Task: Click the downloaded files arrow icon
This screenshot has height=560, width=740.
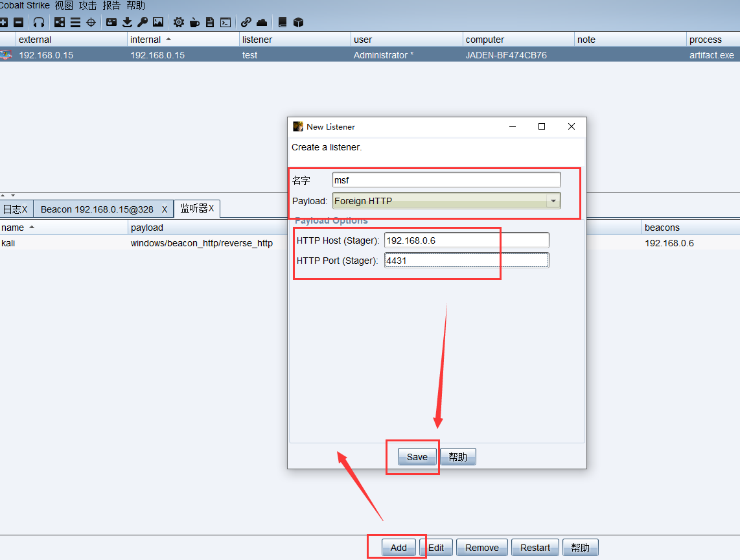Action: [x=127, y=22]
